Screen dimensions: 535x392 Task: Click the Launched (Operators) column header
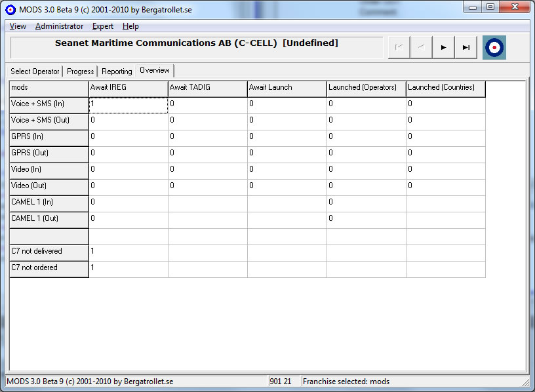click(x=366, y=88)
